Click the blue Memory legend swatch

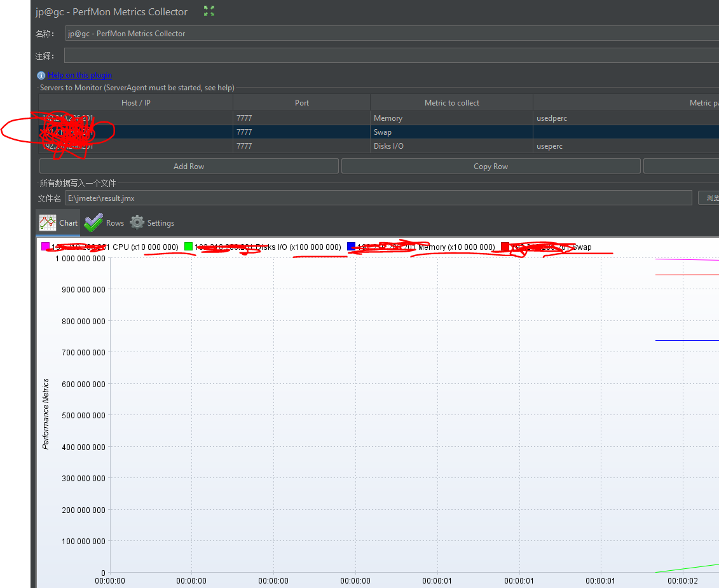[352, 246]
